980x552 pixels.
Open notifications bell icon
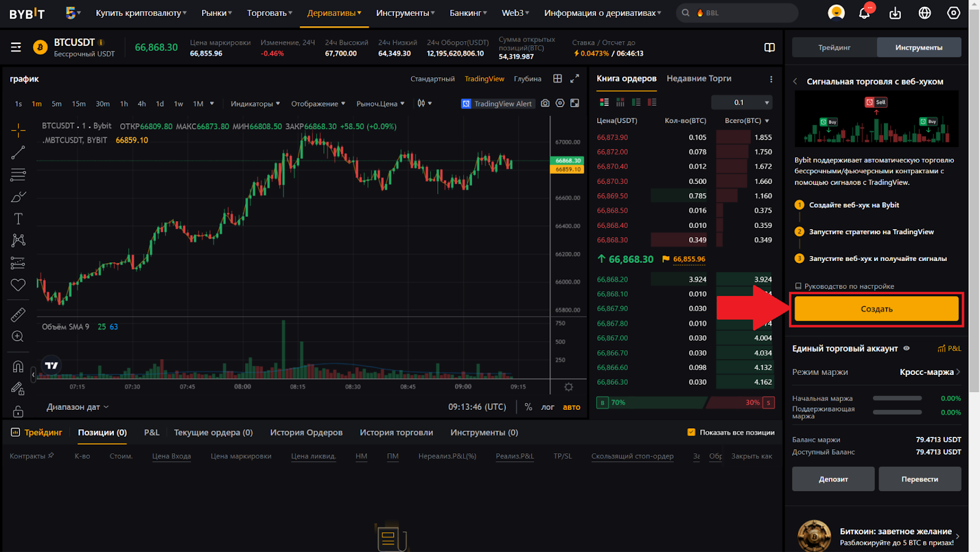tap(864, 13)
